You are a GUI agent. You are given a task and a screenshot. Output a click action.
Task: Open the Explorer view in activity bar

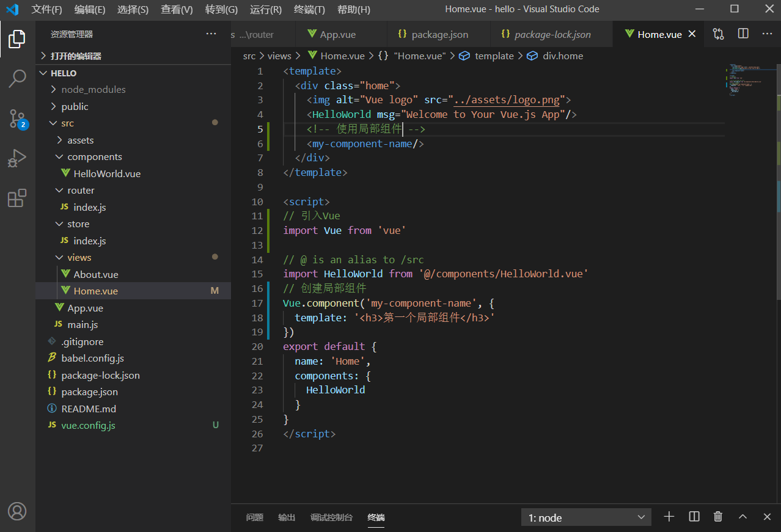click(x=17, y=39)
